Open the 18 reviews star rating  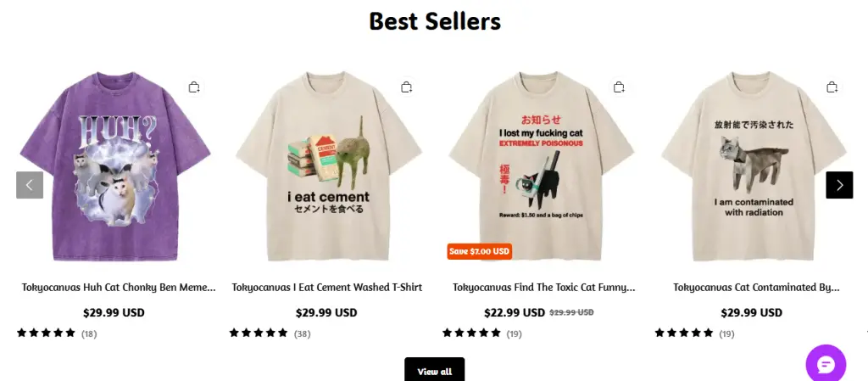tap(57, 333)
